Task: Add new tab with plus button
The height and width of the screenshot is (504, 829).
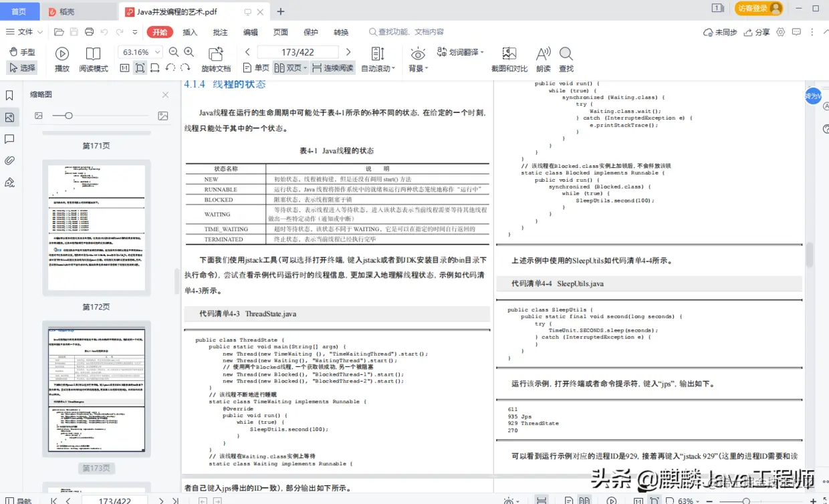Action: coord(281,11)
